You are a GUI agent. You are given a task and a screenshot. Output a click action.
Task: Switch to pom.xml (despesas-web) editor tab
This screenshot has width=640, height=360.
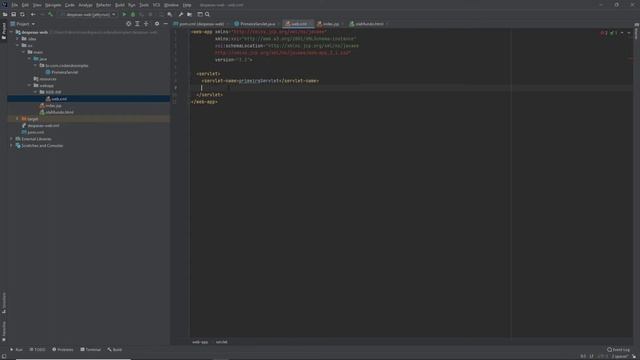[201, 24]
